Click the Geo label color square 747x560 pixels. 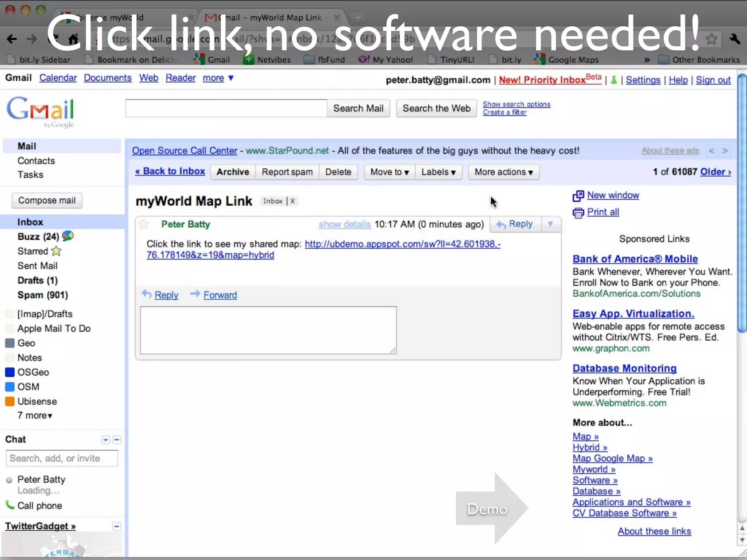(10, 343)
